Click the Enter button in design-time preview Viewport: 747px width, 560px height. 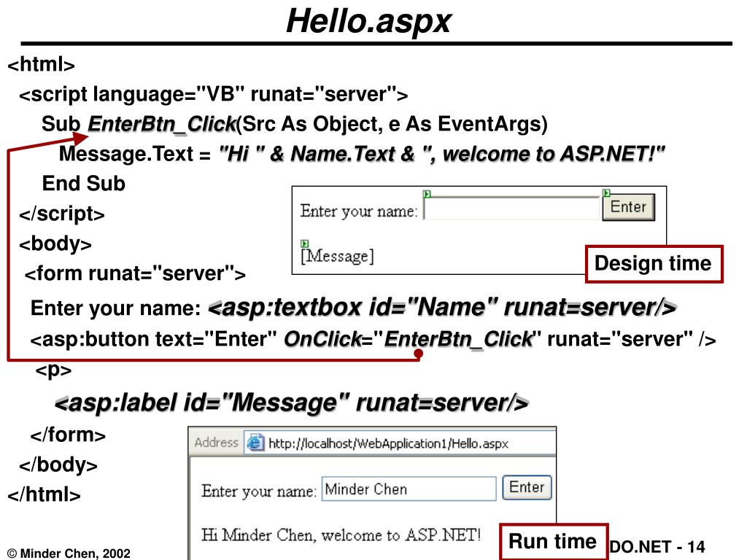click(628, 207)
